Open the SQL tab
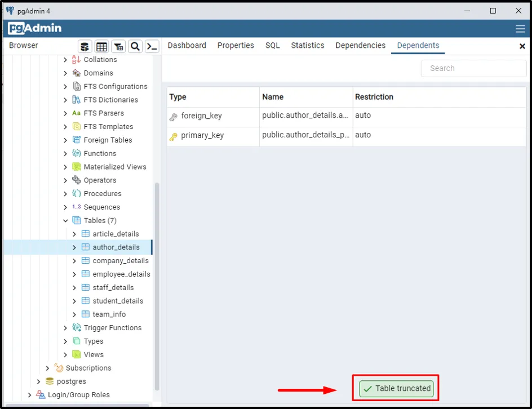 pyautogui.click(x=272, y=46)
